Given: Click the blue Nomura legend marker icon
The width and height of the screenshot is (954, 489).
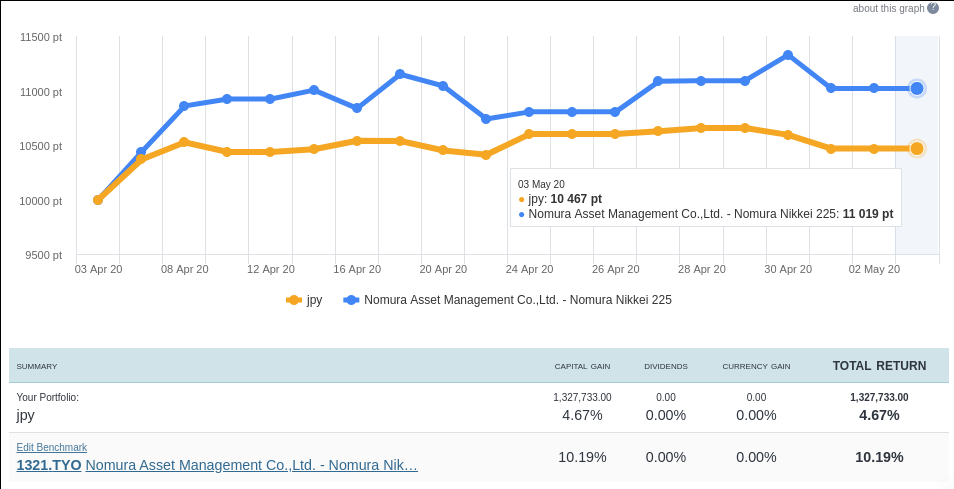Looking at the screenshot, I should click(x=351, y=300).
